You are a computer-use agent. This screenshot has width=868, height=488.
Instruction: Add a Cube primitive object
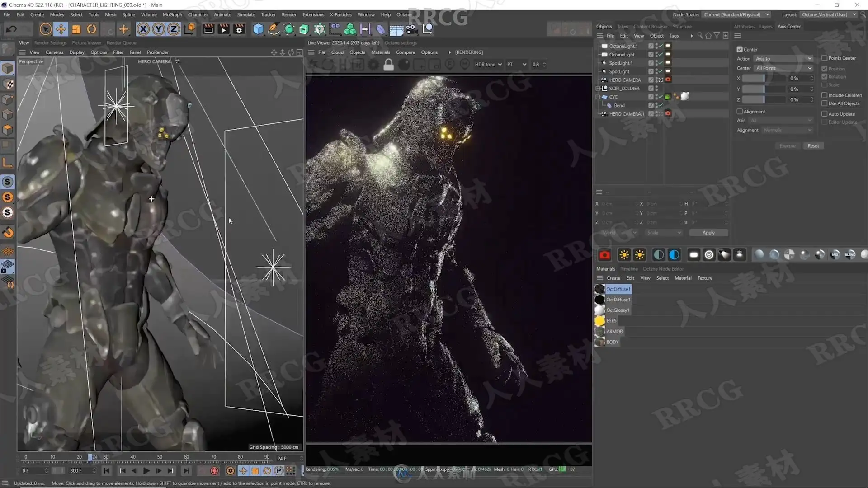258,29
